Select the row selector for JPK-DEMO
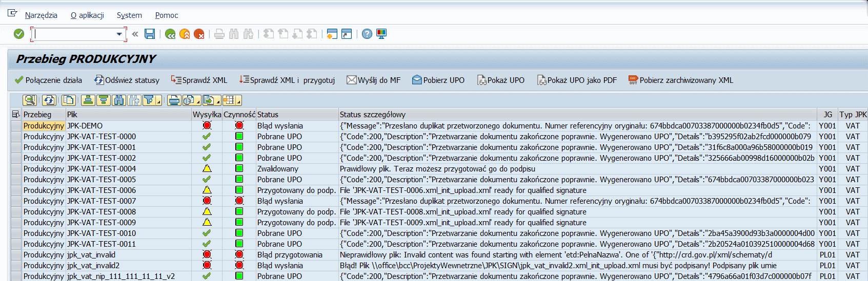 (16, 125)
